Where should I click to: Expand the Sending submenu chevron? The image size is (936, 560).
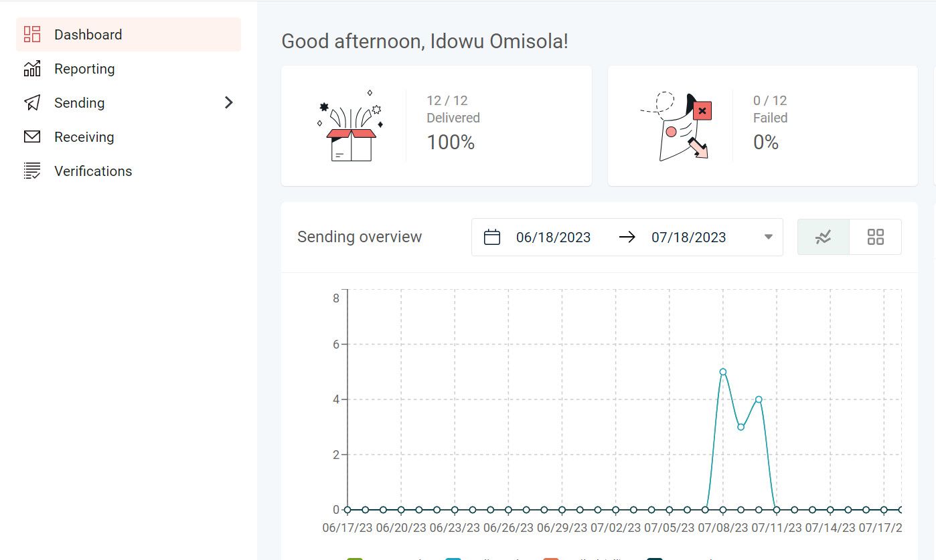[229, 103]
